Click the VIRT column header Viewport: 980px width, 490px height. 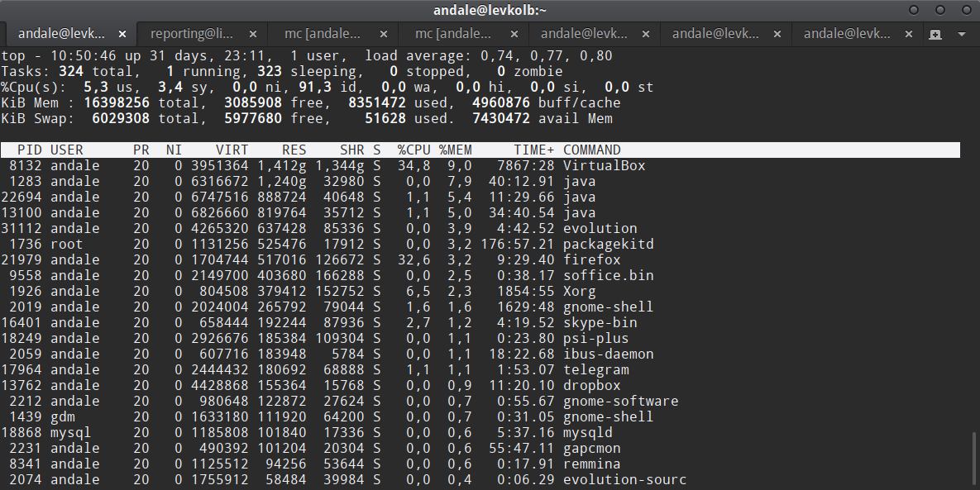click(x=232, y=150)
